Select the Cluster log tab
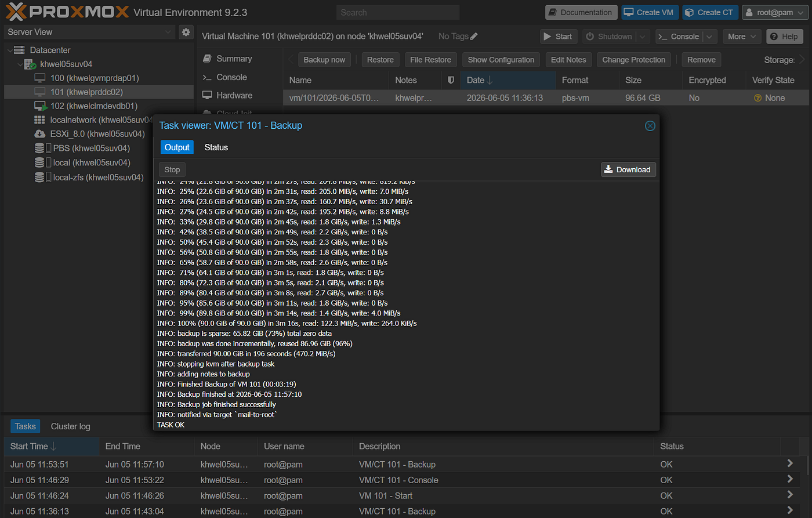812x518 pixels. pos(71,426)
